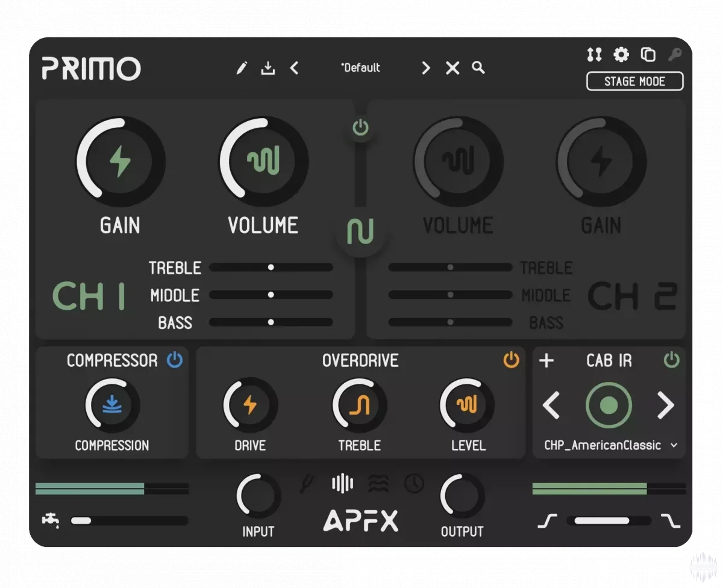Go to next preset arrow
This screenshot has height=588, width=723.
pyautogui.click(x=426, y=68)
